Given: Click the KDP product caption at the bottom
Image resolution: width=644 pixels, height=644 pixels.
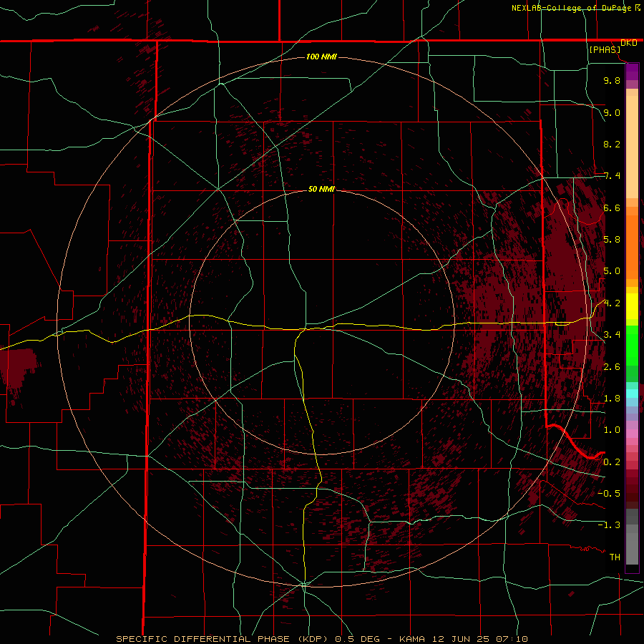Looking at the screenshot, I should [321, 639].
